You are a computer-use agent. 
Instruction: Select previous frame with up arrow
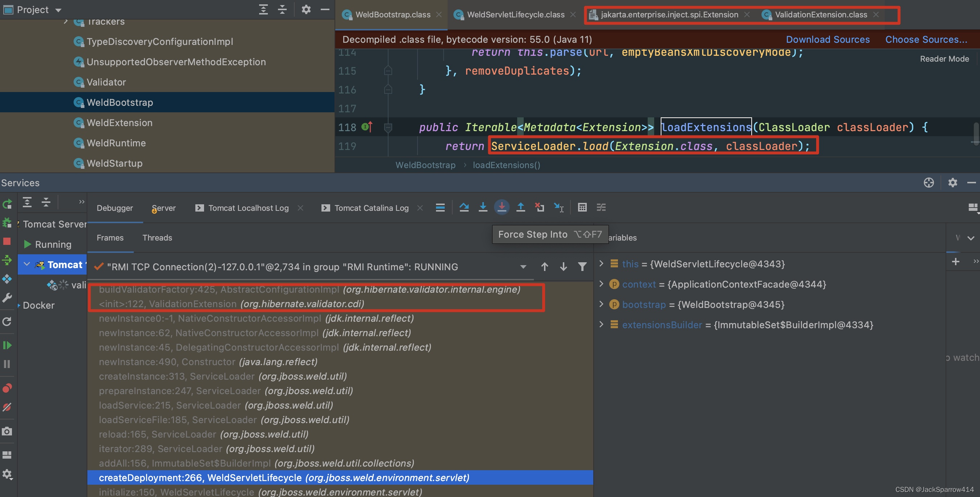coord(544,267)
